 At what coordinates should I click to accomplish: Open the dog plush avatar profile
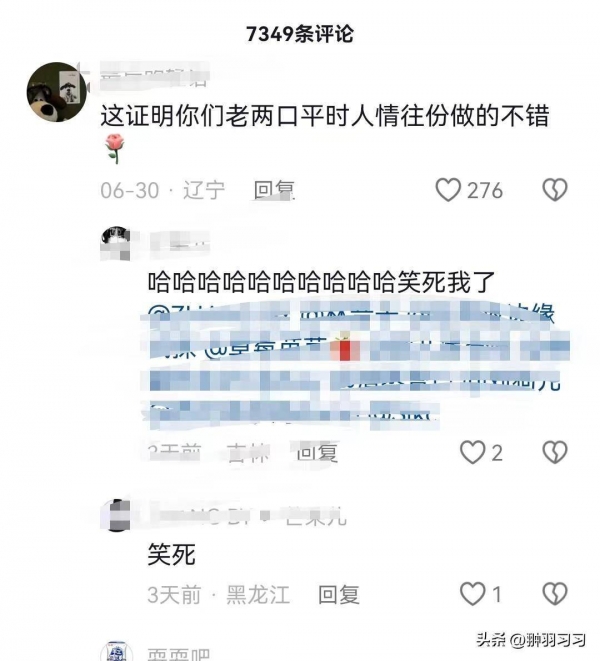[57, 91]
